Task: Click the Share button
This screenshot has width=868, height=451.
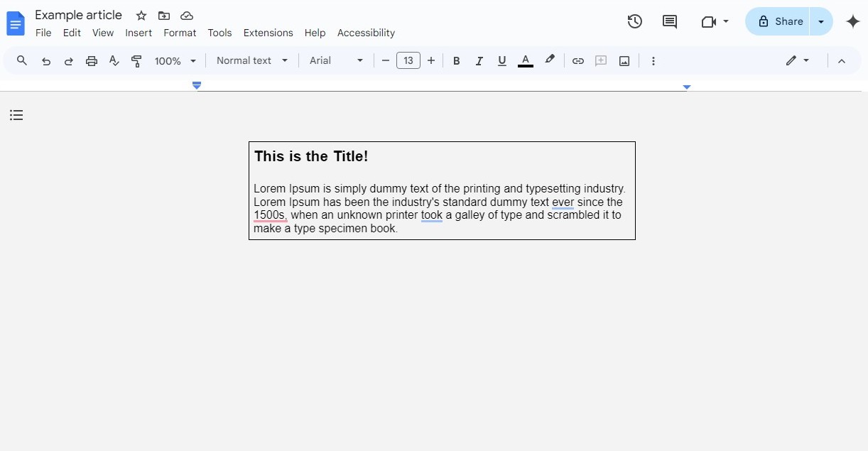Action: [779, 21]
